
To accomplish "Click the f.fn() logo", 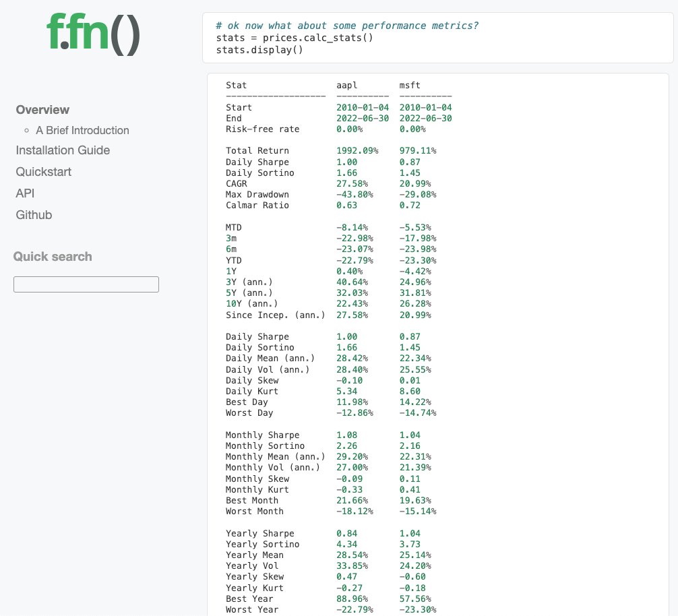I will (93, 34).
